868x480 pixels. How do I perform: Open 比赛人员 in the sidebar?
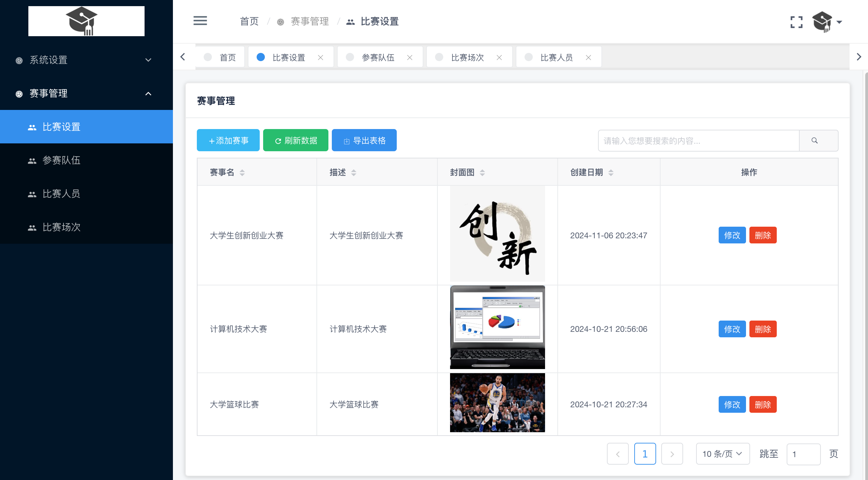point(86,194)
